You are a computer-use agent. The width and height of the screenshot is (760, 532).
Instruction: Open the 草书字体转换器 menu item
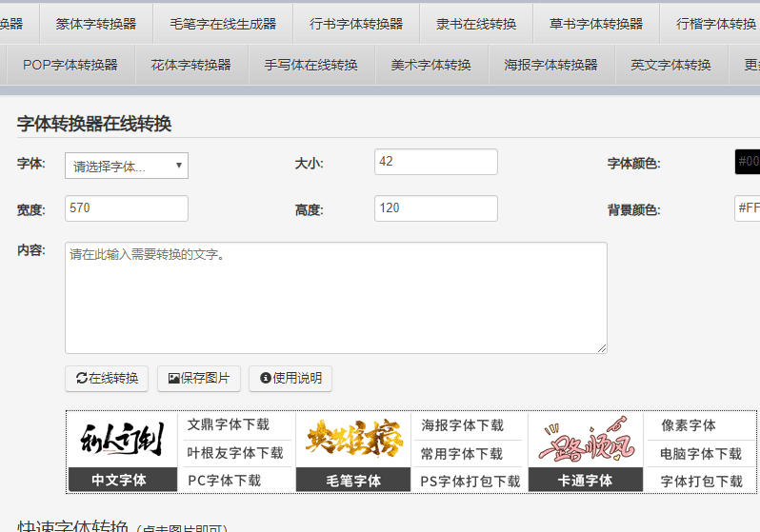[596, 24]
